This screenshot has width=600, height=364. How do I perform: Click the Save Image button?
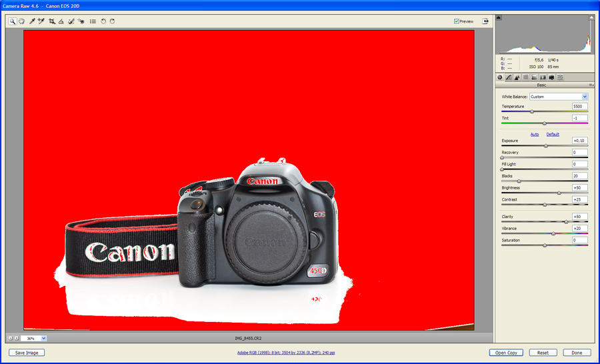tap(27, 353)
